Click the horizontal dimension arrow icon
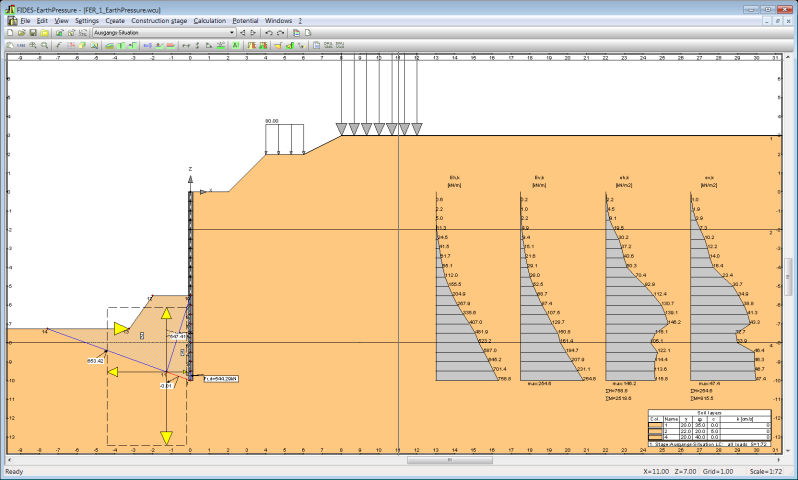798x480 pixels. point(186,45)
